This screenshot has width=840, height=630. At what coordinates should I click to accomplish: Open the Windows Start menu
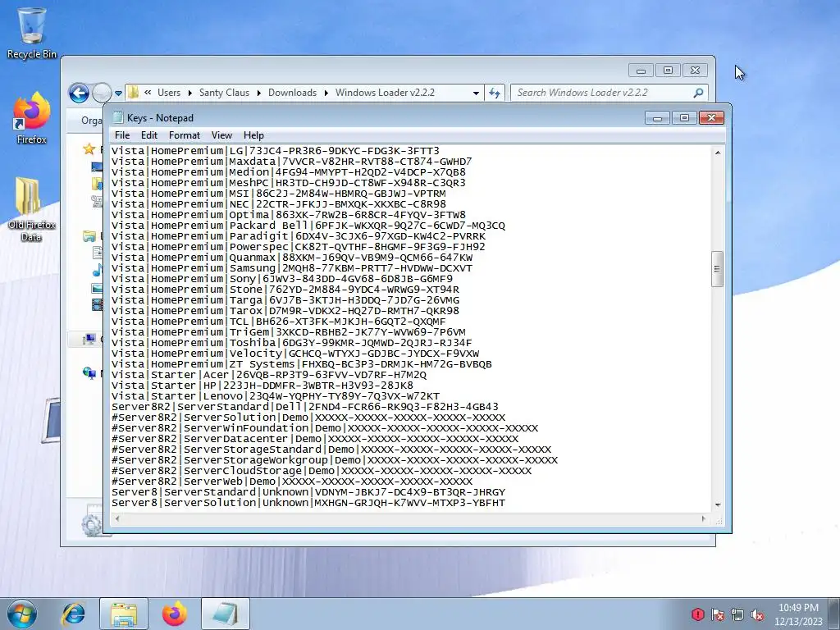[22, 614]
